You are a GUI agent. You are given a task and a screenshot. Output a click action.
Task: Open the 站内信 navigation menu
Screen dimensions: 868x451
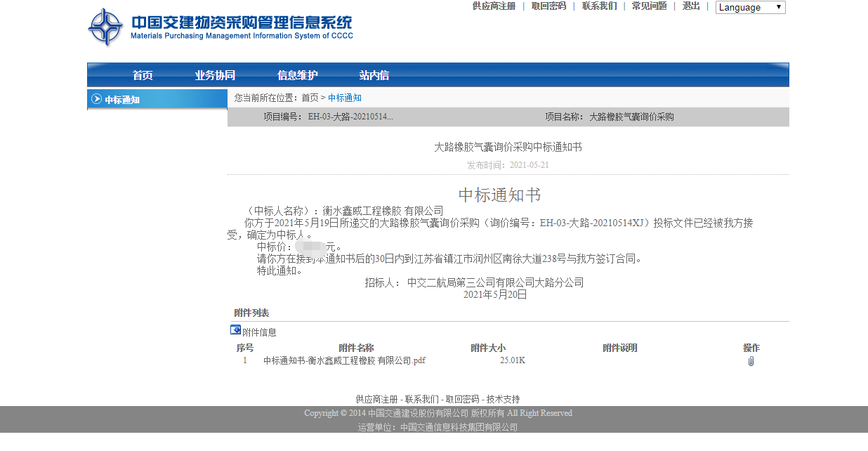pyautogui.click(x=374, y=74)
